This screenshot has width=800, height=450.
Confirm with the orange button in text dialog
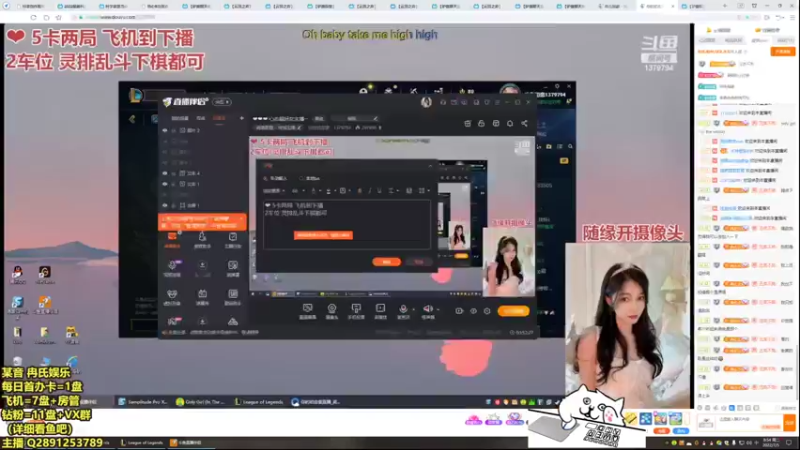coord(386,262)
